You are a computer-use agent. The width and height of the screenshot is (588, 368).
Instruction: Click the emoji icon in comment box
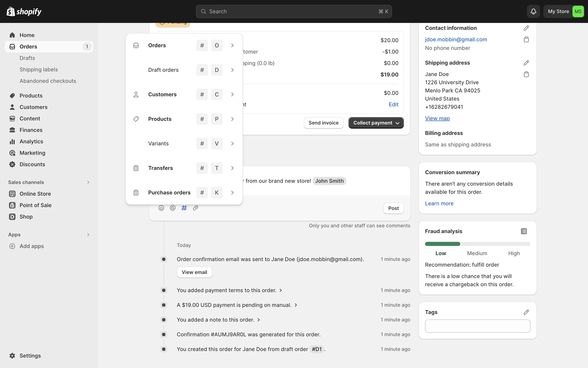pyautogui.click(x=161, y=208)
